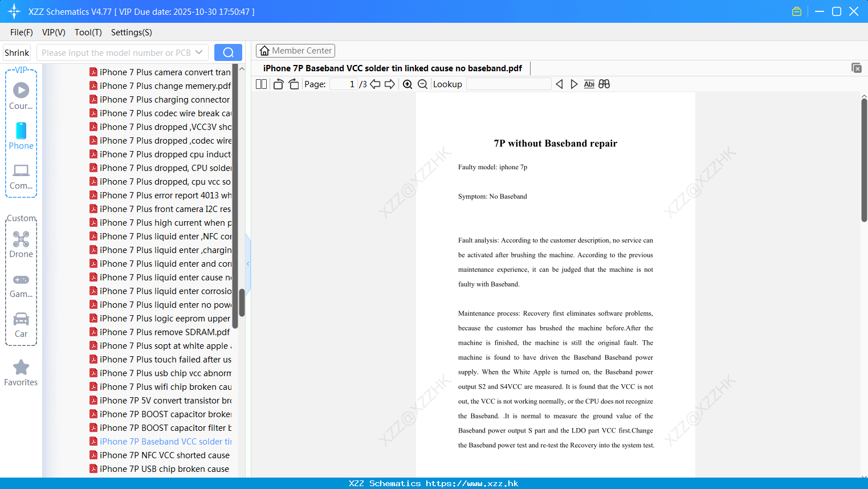This screenshot has width=868, height=489.
Task: Click the binoculars search icon
Action: click(x=604, y=84)
